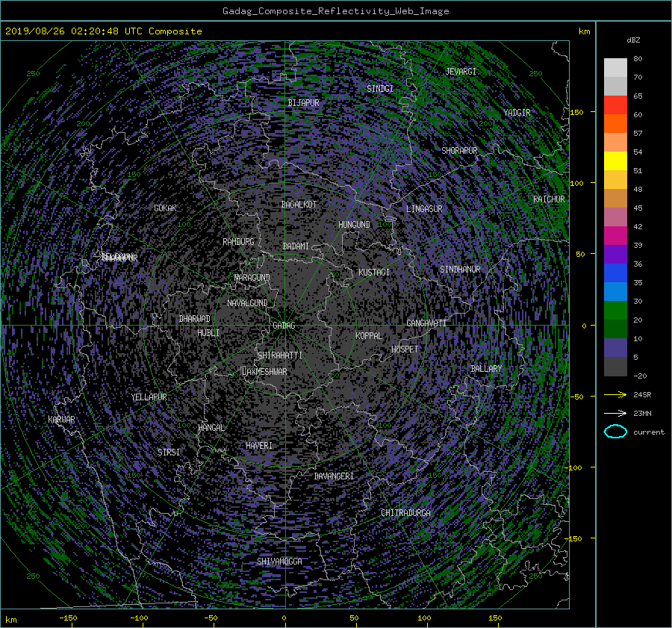This screenshot has width=672, height=628.
Task: Select the orange 57-60 dBZ swatch
Action: click(615, 123)
